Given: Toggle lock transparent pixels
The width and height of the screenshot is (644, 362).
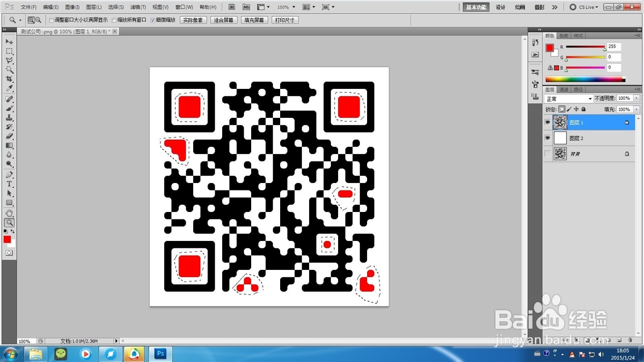Looking at the screenshot, I should tap(562, 110).
